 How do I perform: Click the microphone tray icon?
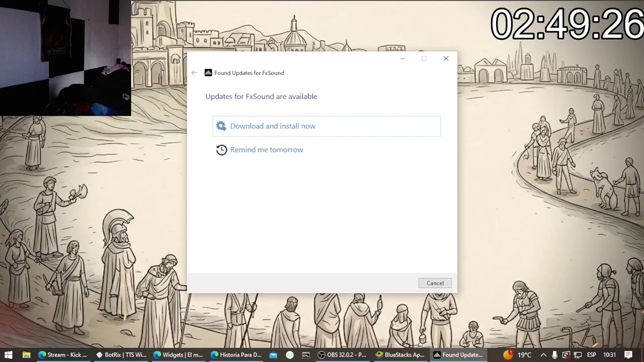(x=554, y=355)
